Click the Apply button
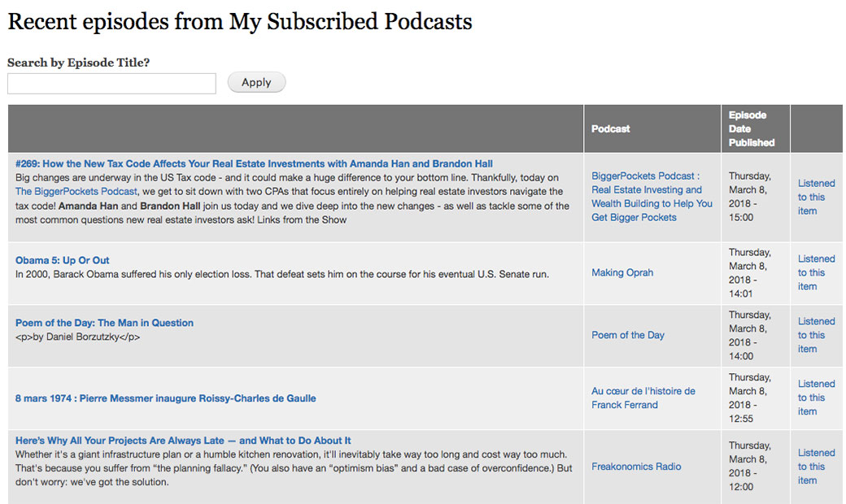 [256, 82]
